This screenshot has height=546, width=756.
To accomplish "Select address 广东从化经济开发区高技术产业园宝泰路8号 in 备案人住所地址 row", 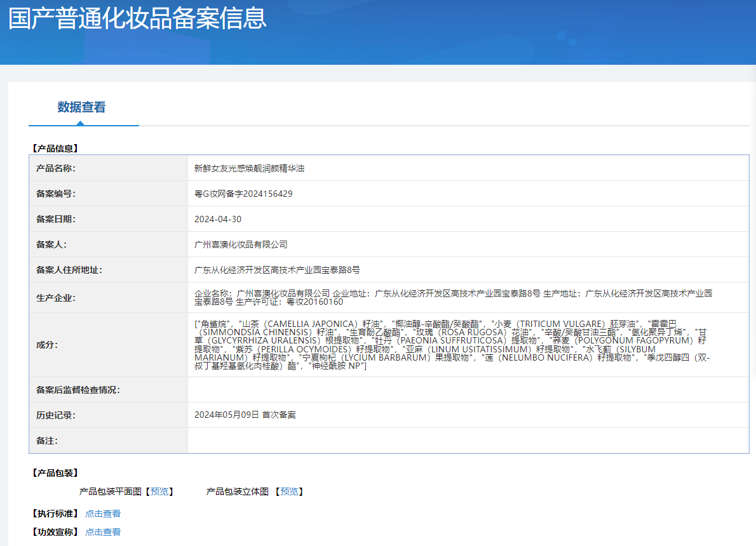I will pos(277,270).
